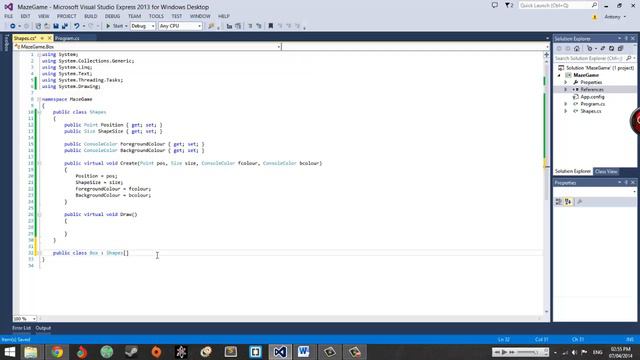Viewport: 640px width, 360px height.
Task: Open the EDIT menu
Action: pyautogui.click(x=25, y=16)
